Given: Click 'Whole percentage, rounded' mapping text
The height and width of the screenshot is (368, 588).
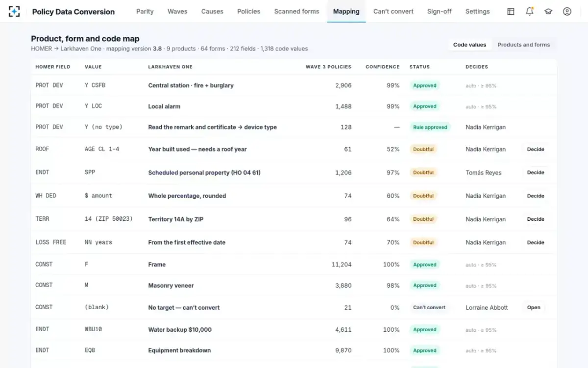Looking at the screenshot, I should (x=187, y=196).
